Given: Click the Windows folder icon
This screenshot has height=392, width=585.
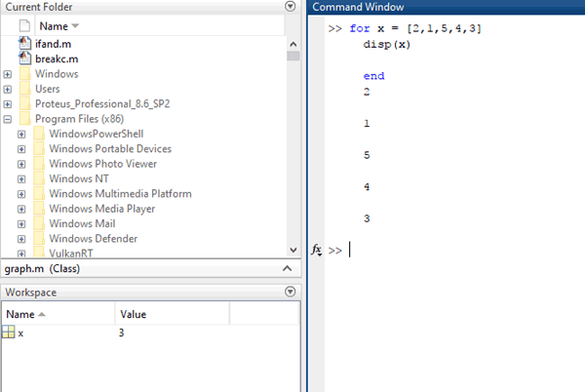Looking at the screenshot, I should coord(25,73).
